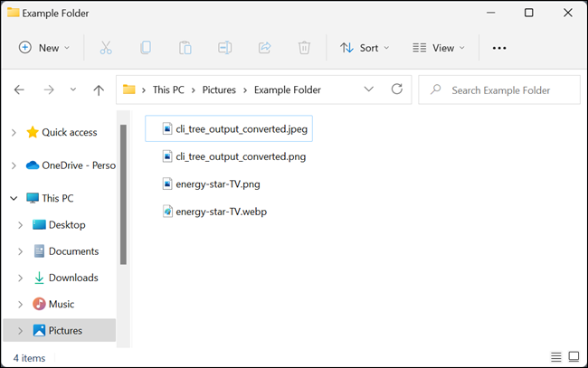Click the Copy icon in toolbar
The height and width of the screenshot is (368, 588).
[x=146, y=48]
